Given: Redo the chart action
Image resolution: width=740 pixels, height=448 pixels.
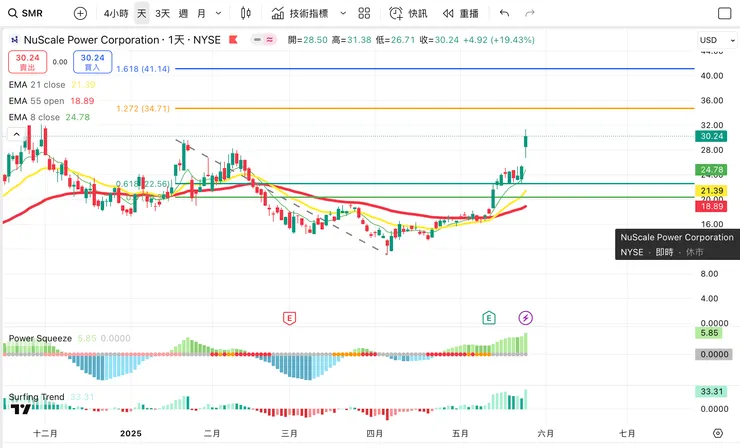Looking at the screenshot, I should pos(530,13).
